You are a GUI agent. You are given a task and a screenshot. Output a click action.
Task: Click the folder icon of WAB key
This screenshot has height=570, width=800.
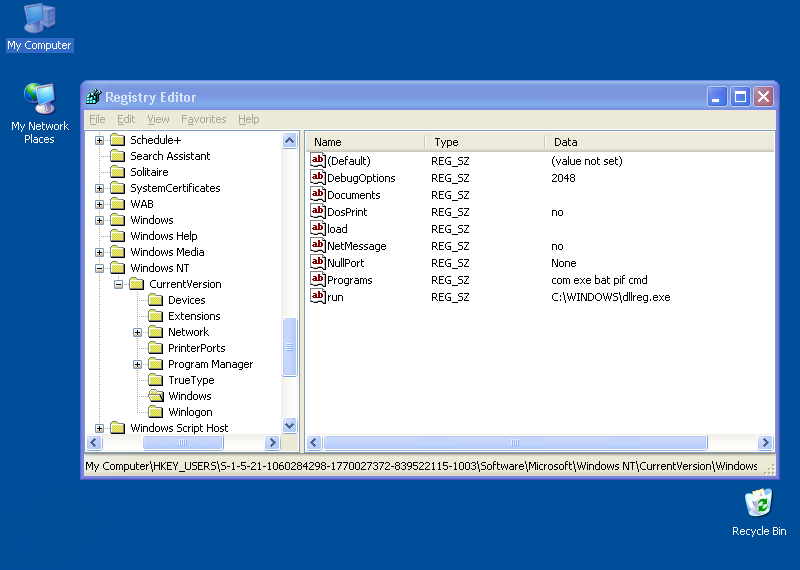pyautogui.click(x=118, y=204)
